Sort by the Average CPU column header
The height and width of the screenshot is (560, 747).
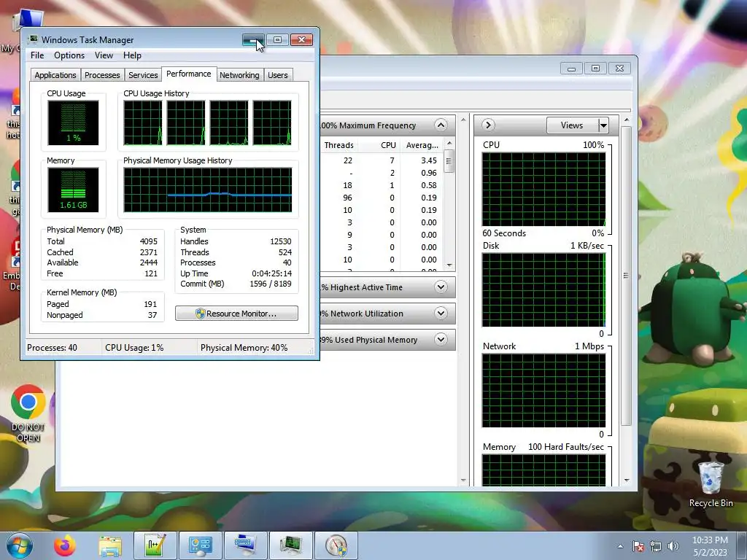tap(422, 145)
